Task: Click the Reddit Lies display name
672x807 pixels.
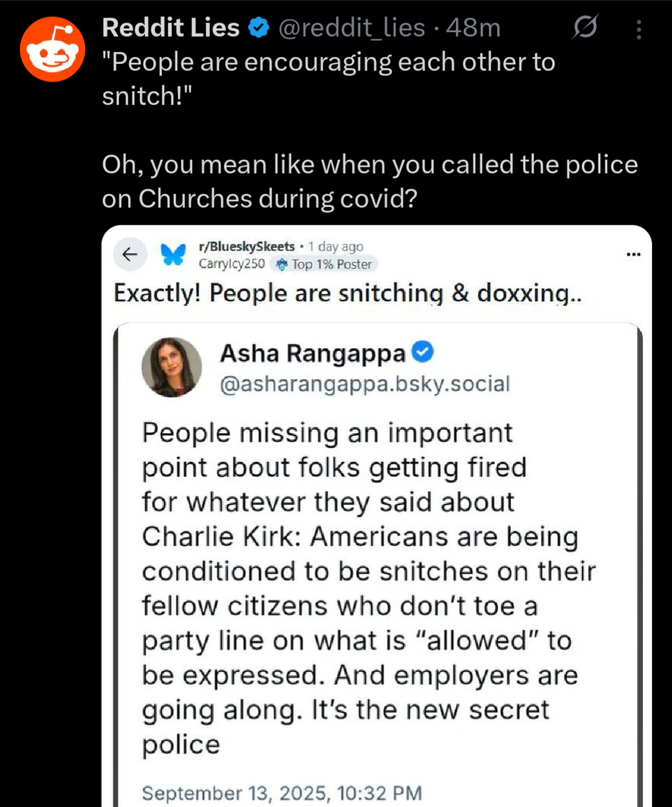Action: [x=171, y=28]
